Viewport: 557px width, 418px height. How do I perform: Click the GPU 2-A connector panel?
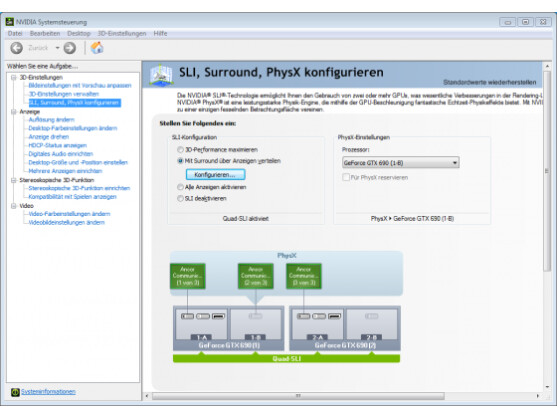pos(318,325)
